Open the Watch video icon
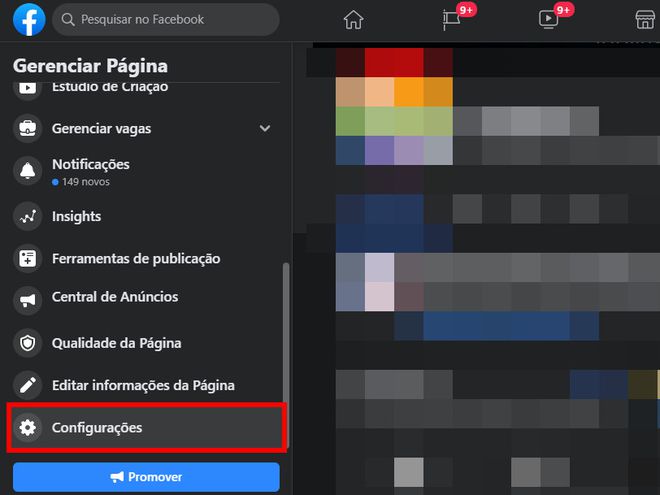660x495 pixels. coord(548,19)
